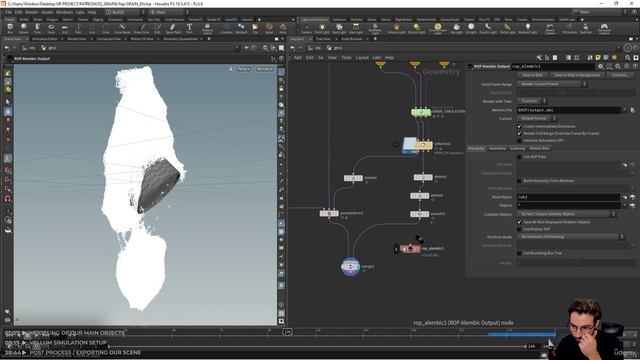Image resolution: width=640 pixels, height=360 pixels.
Task: Select the GRAIN_SIMULATION green node
Action: coord(421,112)
